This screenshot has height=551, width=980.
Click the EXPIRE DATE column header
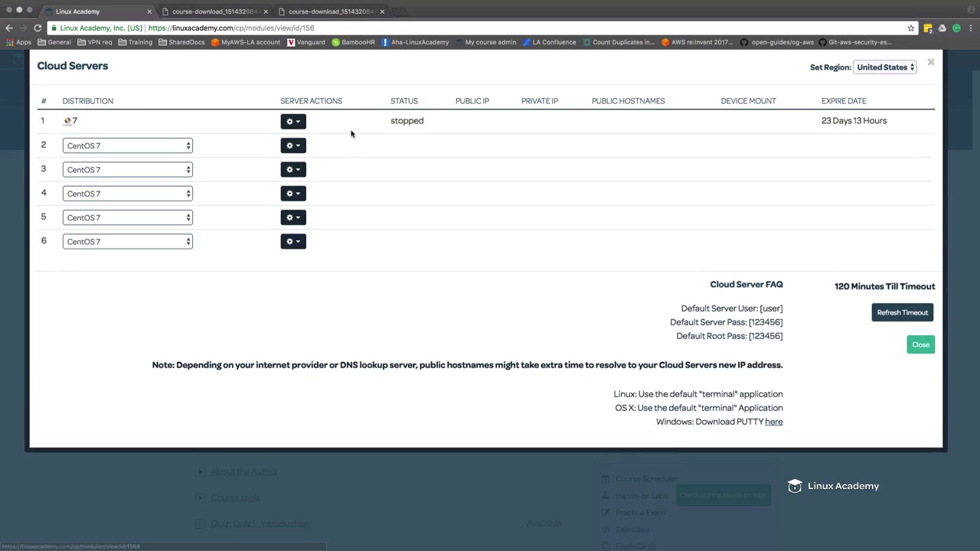click(x=844, y=101)
